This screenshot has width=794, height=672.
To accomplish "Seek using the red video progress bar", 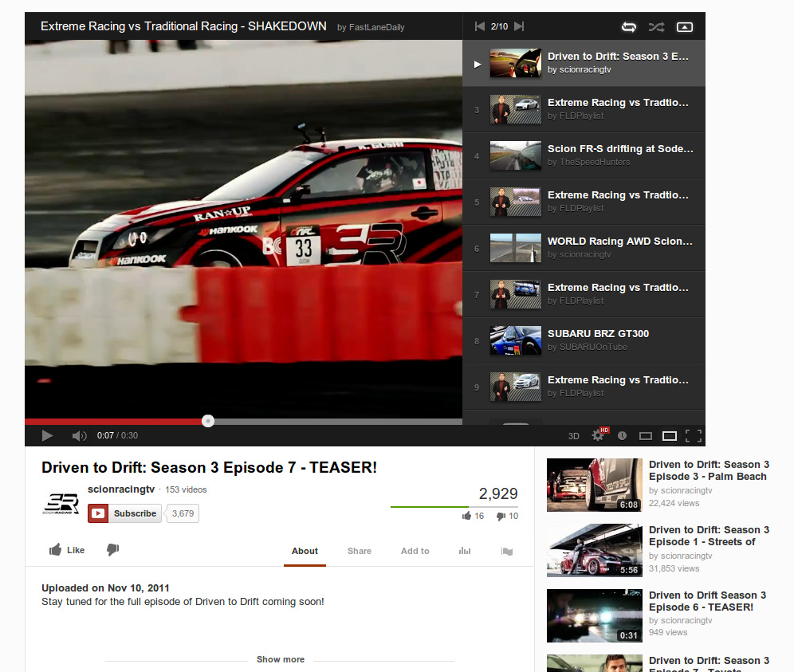I will pos(244,422).
